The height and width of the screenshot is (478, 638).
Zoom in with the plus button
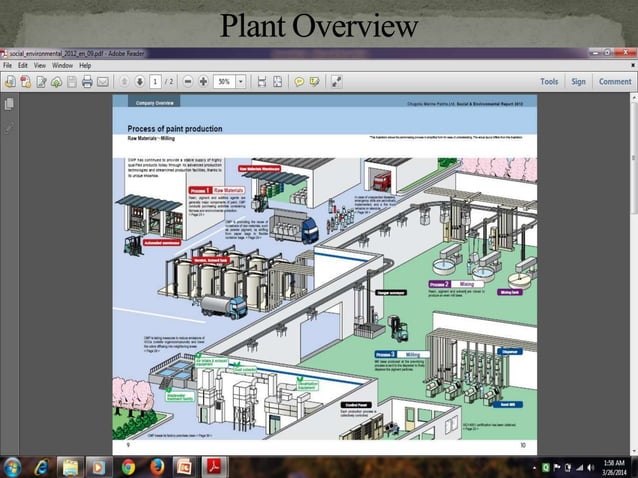[x=203, y=81]
